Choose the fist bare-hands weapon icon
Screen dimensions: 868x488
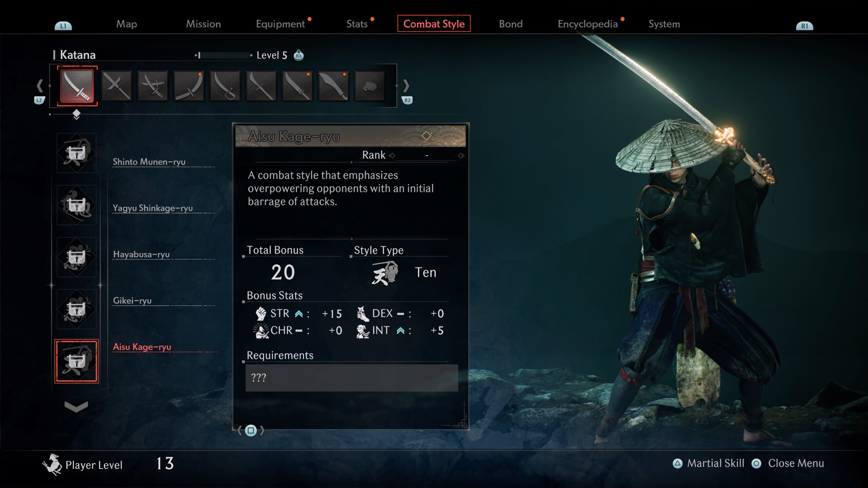(x=370, y=86)
